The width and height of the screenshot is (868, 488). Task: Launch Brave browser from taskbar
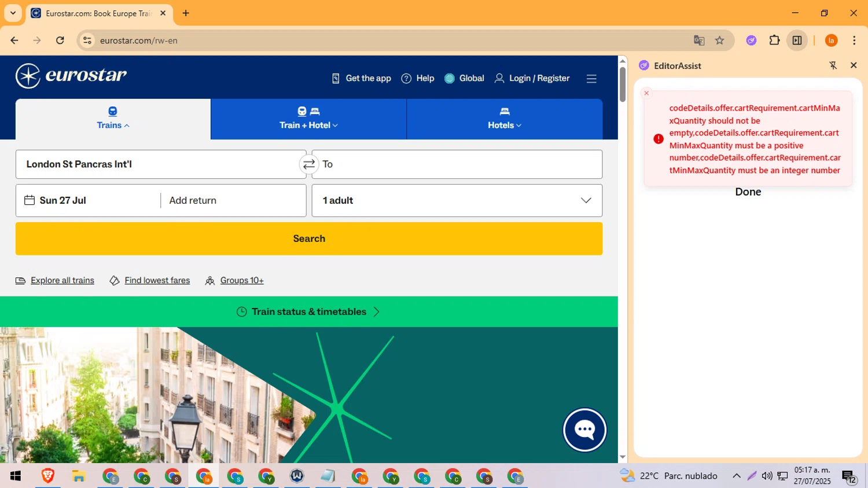pyautogui.click(x=47, y=476)
